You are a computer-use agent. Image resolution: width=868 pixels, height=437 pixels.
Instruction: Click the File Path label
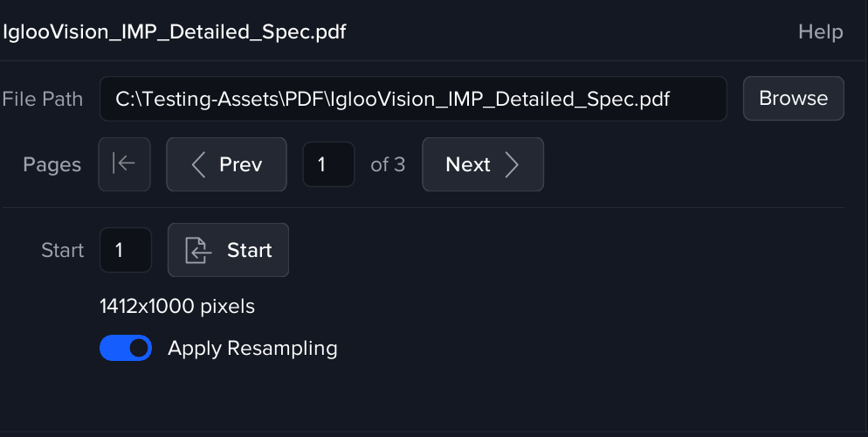coord(42,99)
